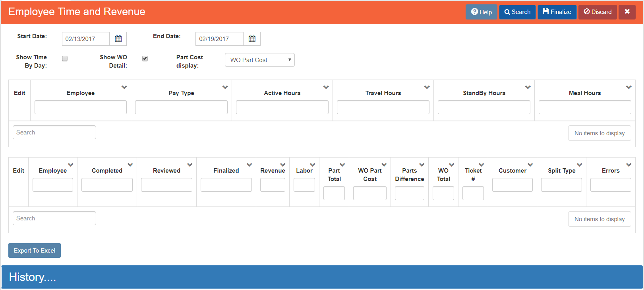
Task: Sort by Pay Type column header
Action: 181,93
